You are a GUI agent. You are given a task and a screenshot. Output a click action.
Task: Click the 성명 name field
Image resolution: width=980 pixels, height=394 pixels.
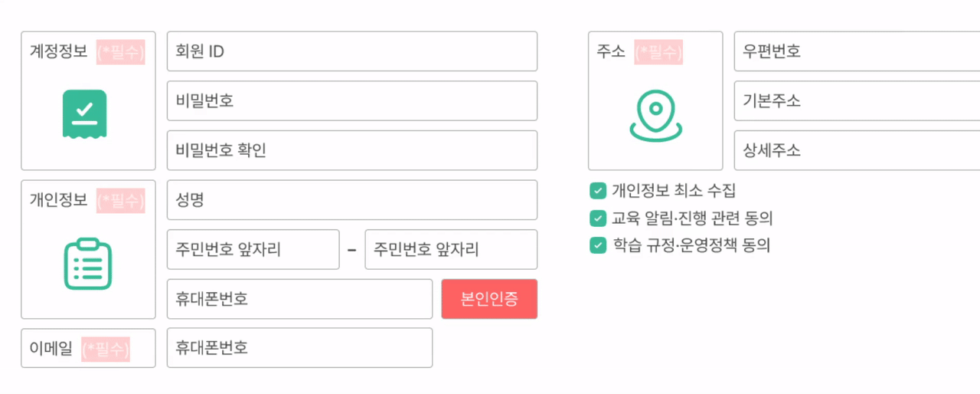click(x=351, y=200)
